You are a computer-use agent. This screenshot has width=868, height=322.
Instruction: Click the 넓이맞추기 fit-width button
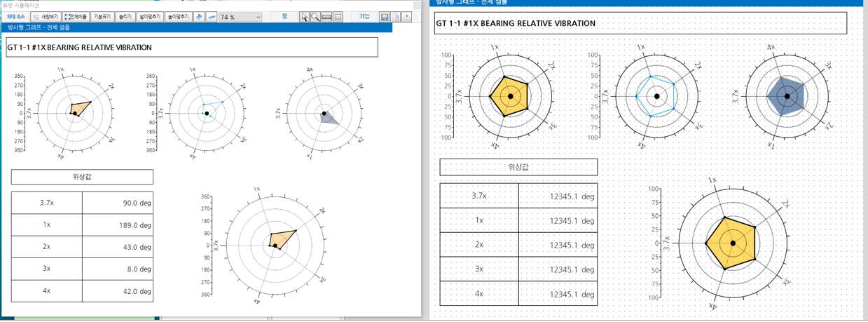point(150,16)
